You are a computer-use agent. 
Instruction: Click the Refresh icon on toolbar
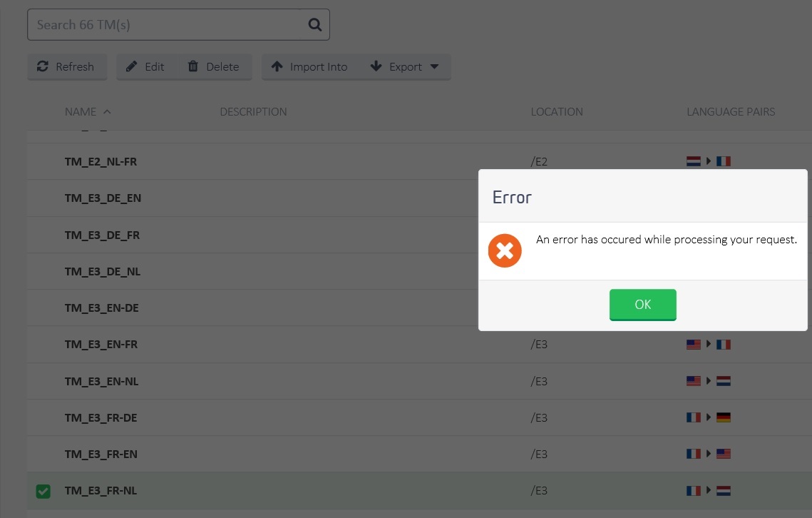coord(42,66)
